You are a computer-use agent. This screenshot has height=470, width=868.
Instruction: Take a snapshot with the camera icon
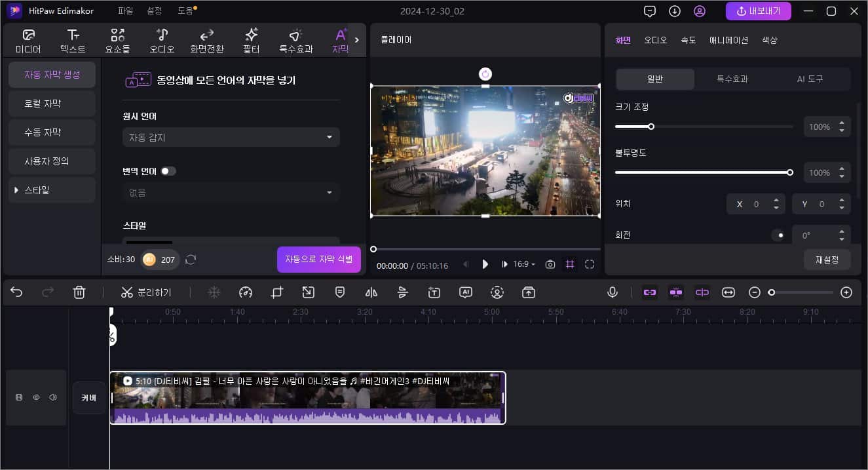[550, 264]
